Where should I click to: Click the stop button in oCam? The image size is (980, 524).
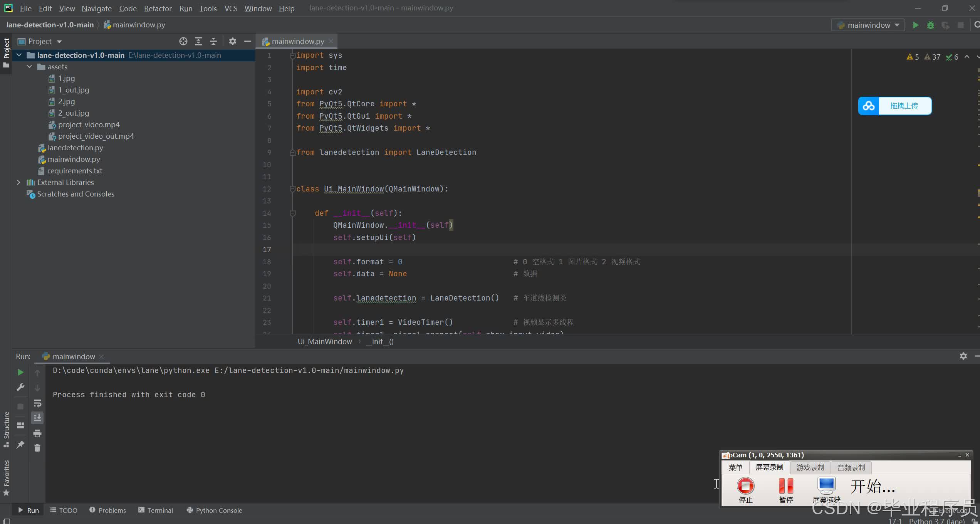745,490
